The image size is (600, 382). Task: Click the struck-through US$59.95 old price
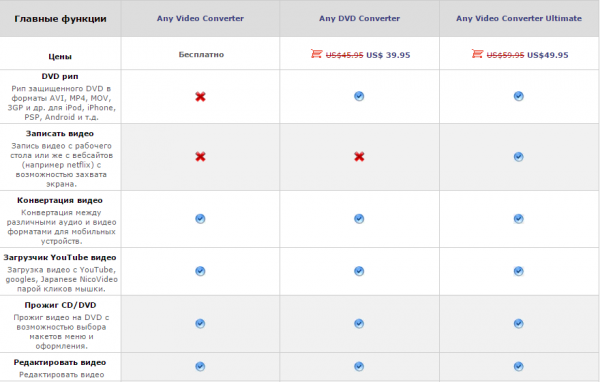(x=505, y=55)
